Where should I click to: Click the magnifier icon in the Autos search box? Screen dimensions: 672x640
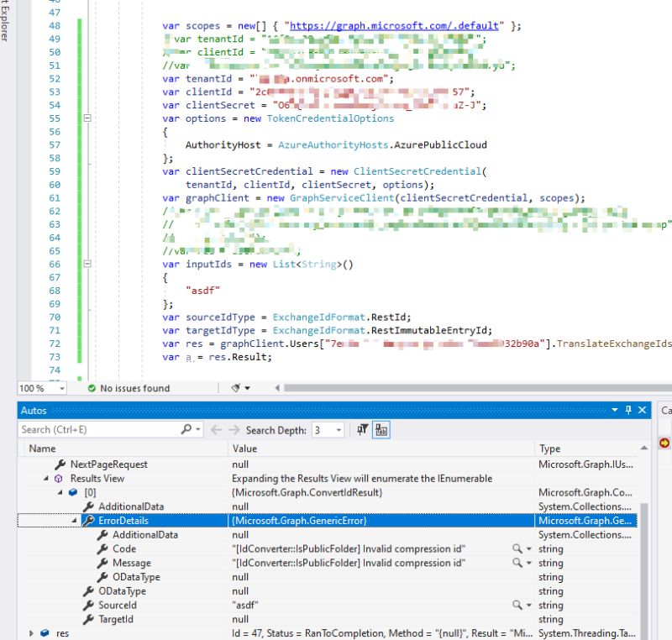click(186, 429)
